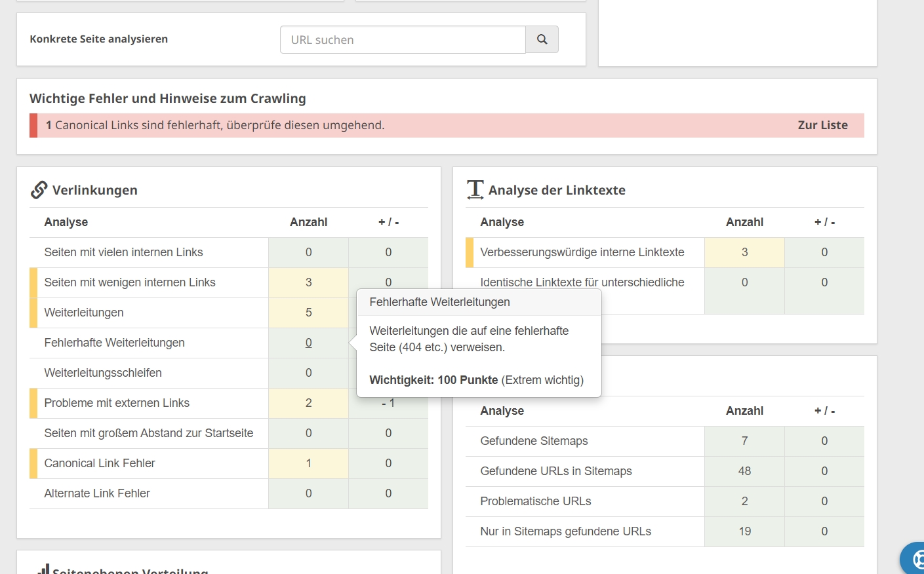
Task: Select Seiten mit wenigen internen Links row
Action: click(130, 282)
